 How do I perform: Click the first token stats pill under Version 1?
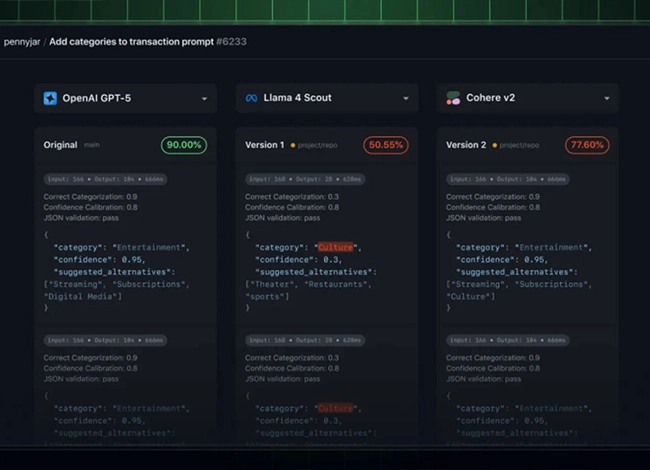[x=305, y=179]
